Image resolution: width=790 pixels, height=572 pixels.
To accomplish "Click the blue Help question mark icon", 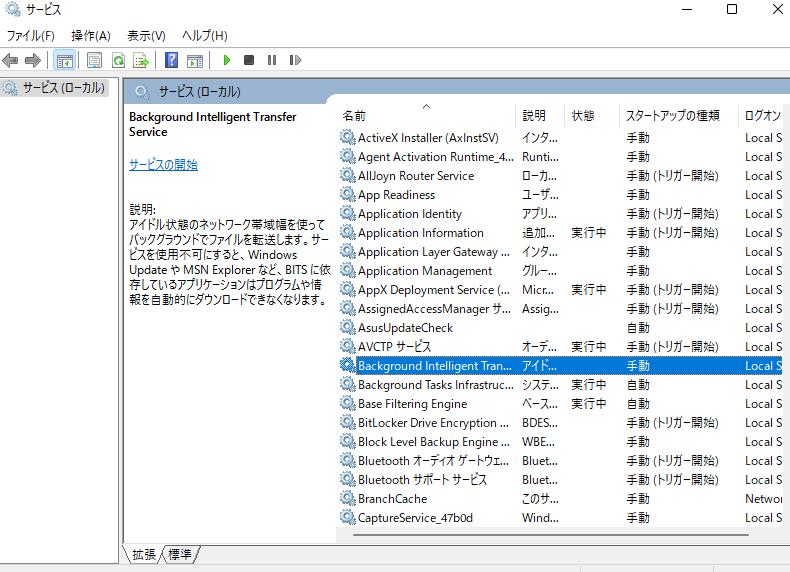I will click(x=172, y=61).
